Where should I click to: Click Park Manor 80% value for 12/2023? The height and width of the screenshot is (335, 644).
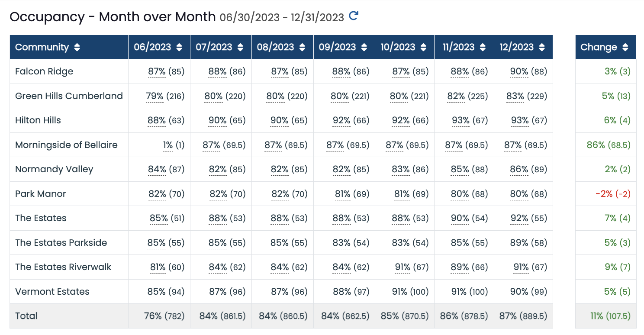tap(519, 194)
